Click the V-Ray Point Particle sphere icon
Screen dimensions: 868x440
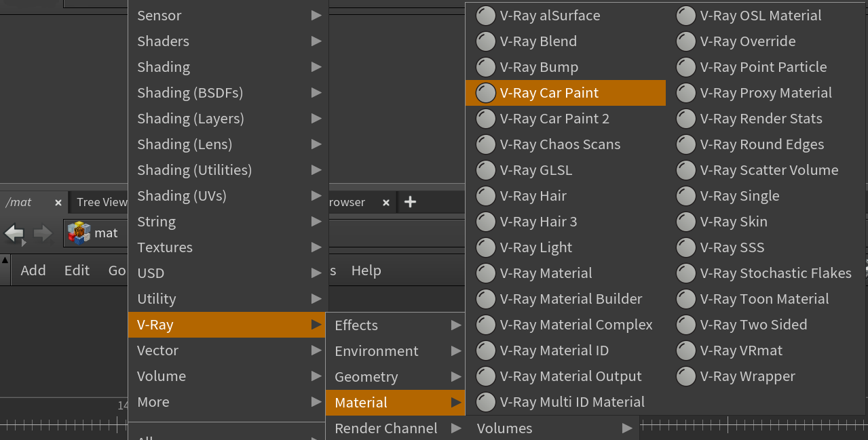pos(686,67)
